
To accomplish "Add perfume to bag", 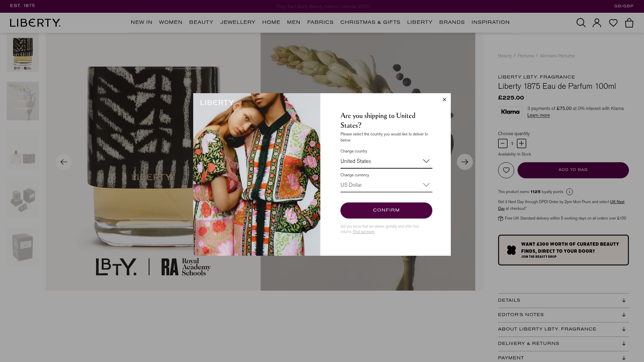I will click(x=573, y=170).
